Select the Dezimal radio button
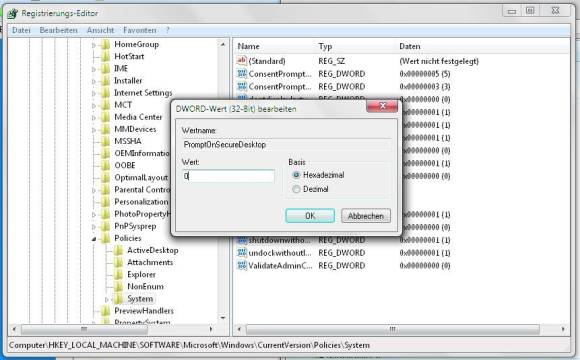This screenshot has height=360, width=580. [x=296, y=189]
